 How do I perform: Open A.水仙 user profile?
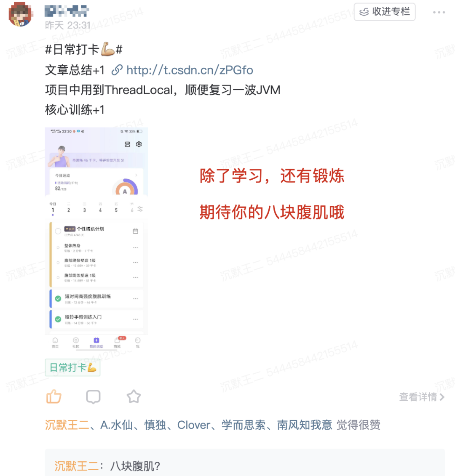click(x=117, y=425)
